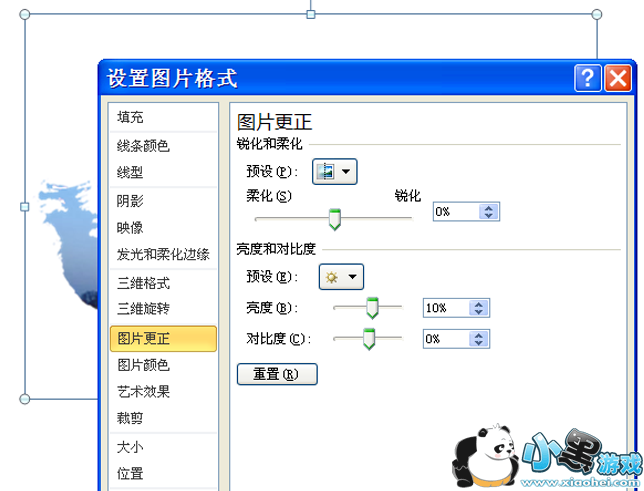This screenshot has width=644, height=491.
Task: Close the 设置图片格式 dialog
Action: click(x=618, y=77)
